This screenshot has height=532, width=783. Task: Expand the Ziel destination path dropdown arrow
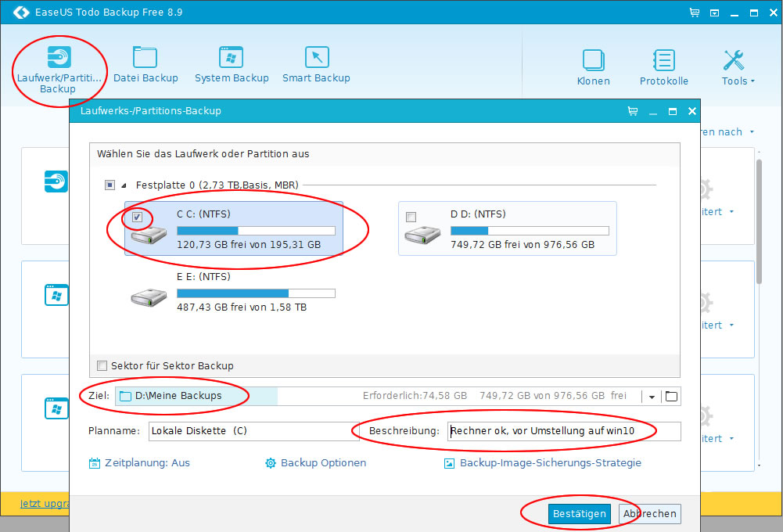[652, 397]
